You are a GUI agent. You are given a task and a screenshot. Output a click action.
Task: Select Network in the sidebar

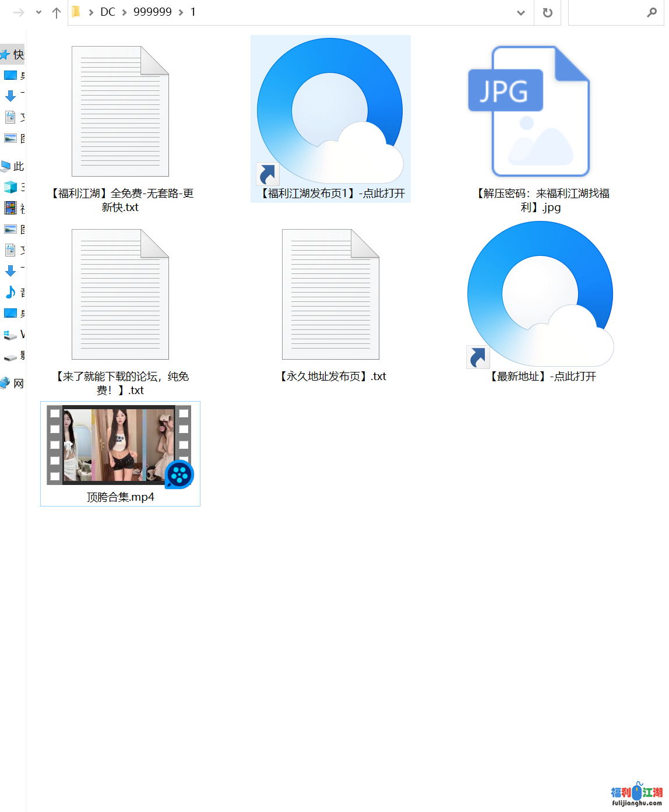click(12, 383)
